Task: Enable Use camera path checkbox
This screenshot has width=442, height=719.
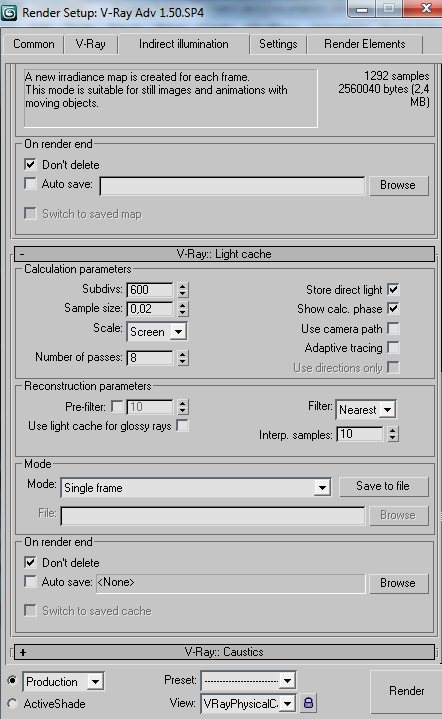Action: [x=393, y=328]
